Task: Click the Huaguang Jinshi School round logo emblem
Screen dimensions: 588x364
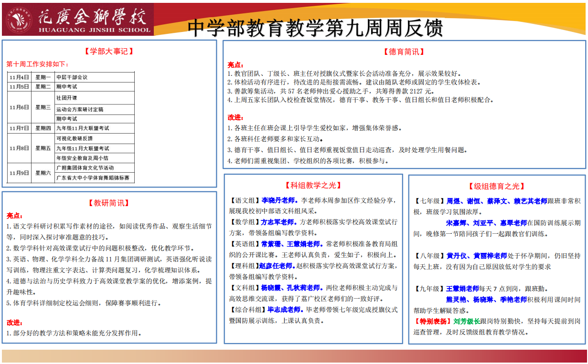Action: [x=19, y=20]
